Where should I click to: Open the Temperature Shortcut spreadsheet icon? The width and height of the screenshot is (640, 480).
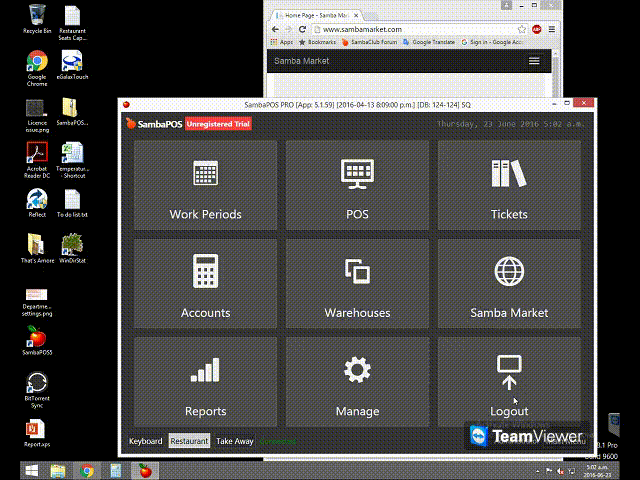(72, 160)
